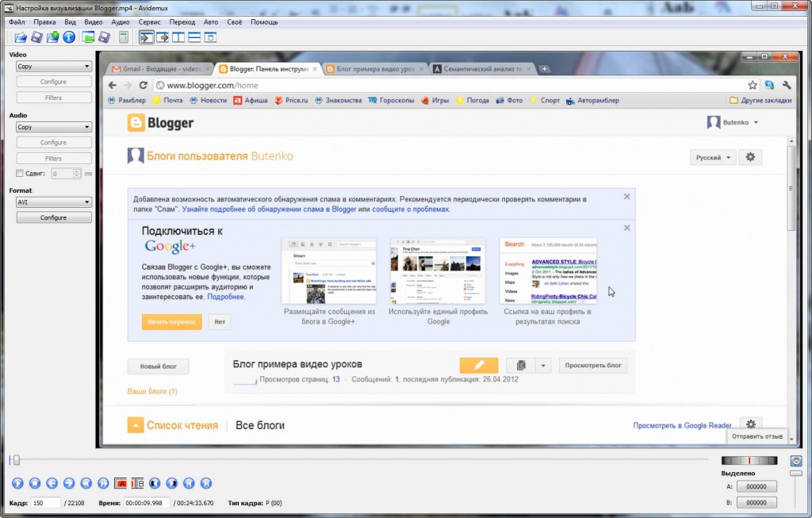The width and height of the screenshot is (812, 518).
Task: Set selection marker A icon
Action: coord(121,483)
